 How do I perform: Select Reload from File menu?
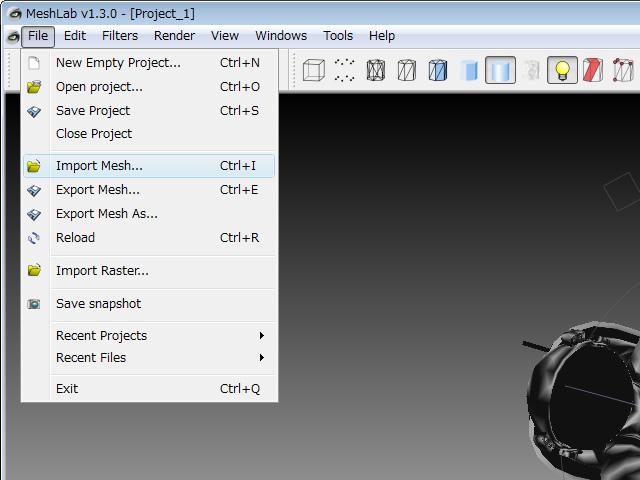point(149,238)
